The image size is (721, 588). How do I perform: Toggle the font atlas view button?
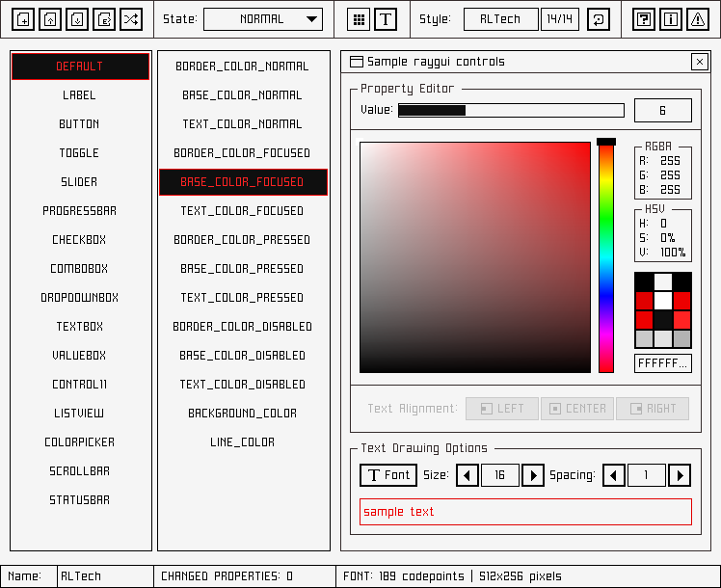click(386, 19)
